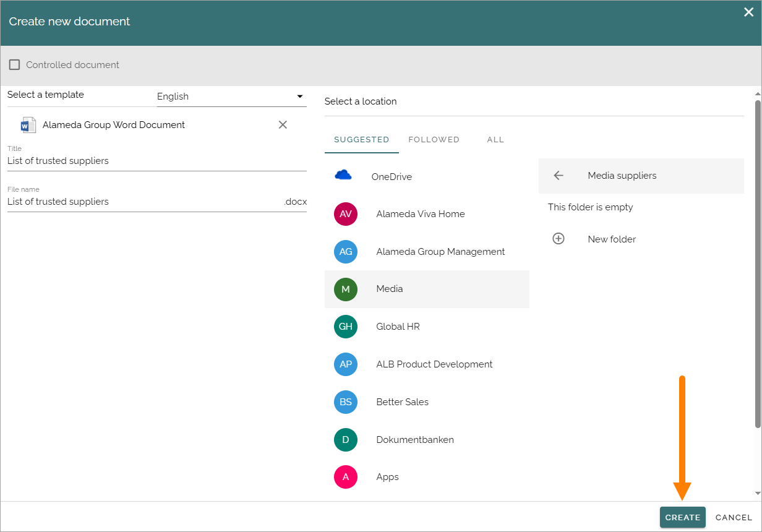Enable the Controlled document checkbox
Screen dimensions: 762x532
14,64
